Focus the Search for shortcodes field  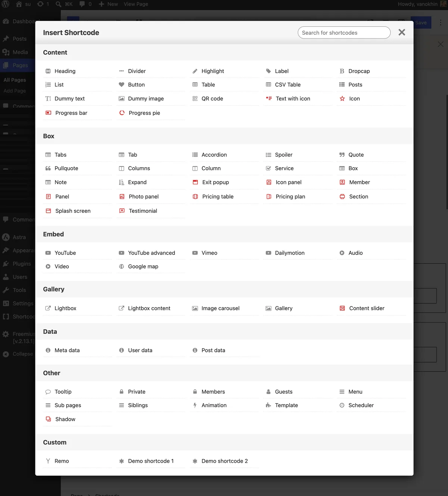[344, 32]
